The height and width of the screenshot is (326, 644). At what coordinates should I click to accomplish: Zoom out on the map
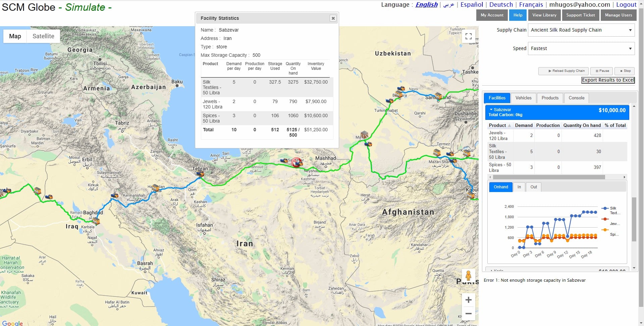click(469, 314)
